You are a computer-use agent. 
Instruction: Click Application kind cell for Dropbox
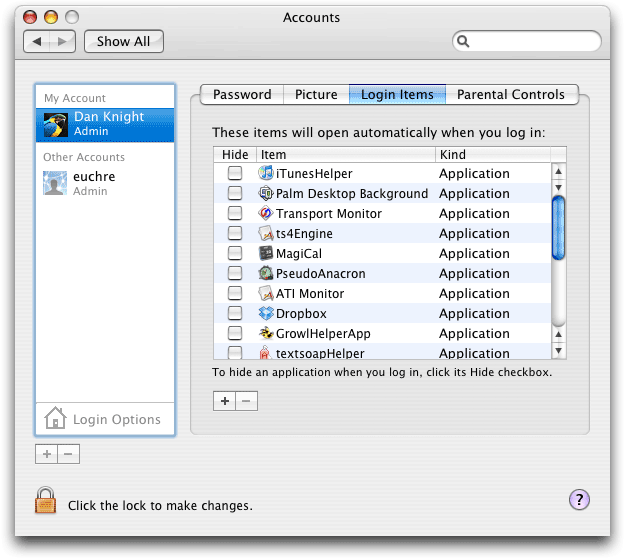[474, 314]
